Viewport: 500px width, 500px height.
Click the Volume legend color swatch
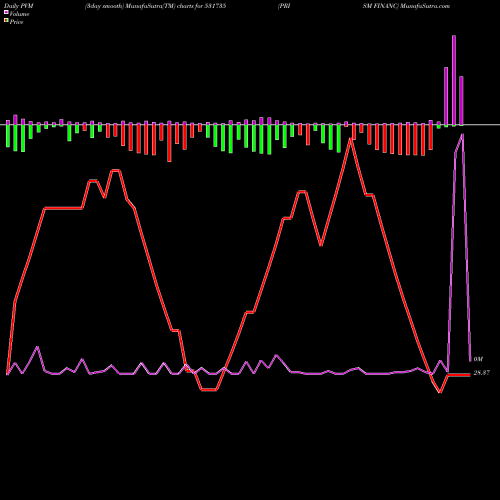pos(6,13)
